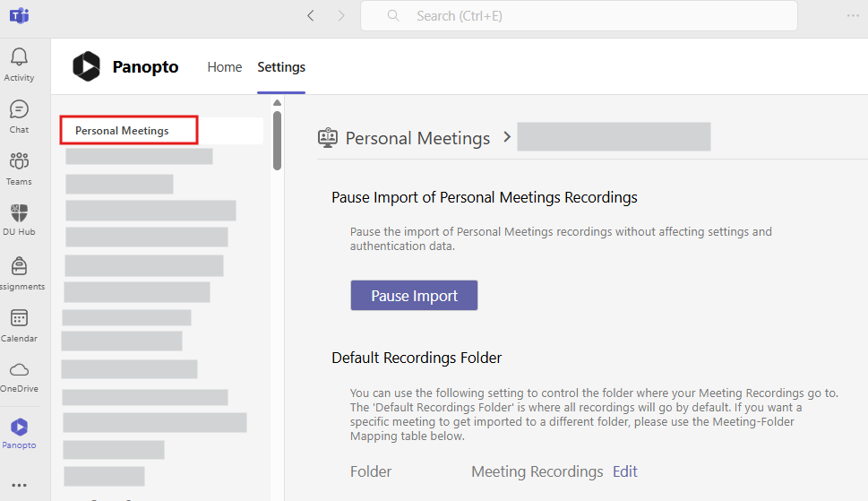Click the Panopto logo icon in header
Image resolution: width=868 pixels, height=501 pixels.
coord(86,66)
